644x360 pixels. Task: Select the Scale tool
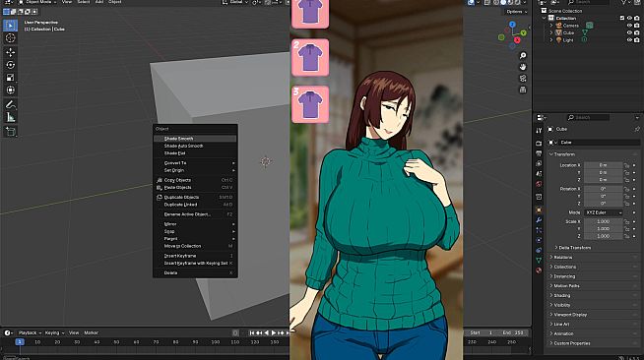tap(10, 78)
